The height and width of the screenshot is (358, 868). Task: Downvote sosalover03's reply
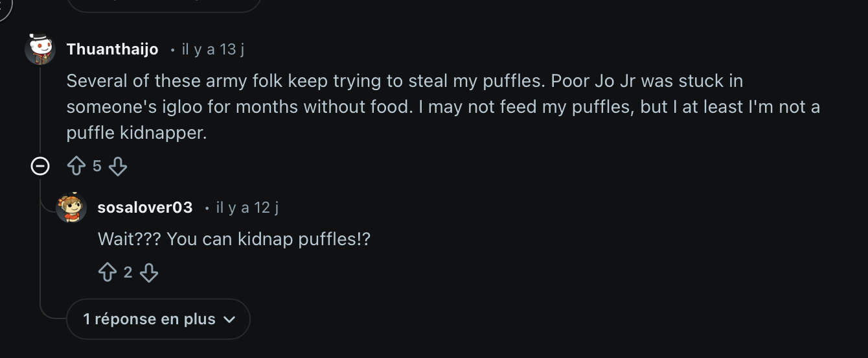click(149, 273)
